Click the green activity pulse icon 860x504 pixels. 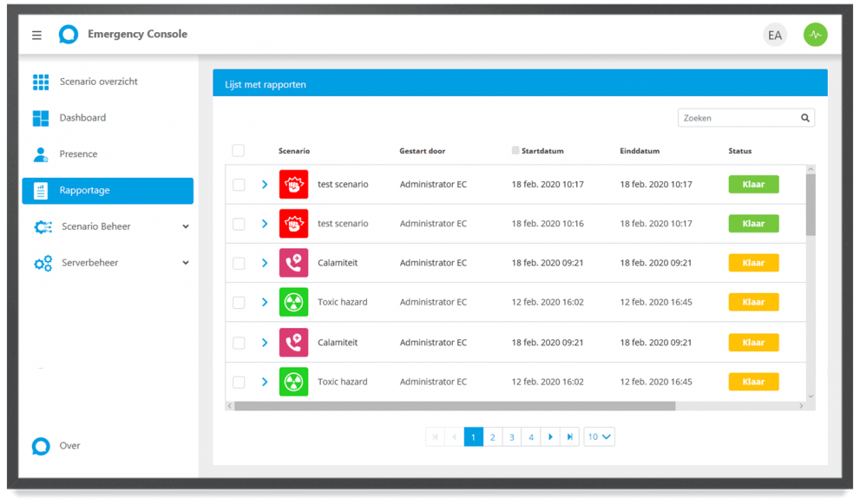click(815, 35)
